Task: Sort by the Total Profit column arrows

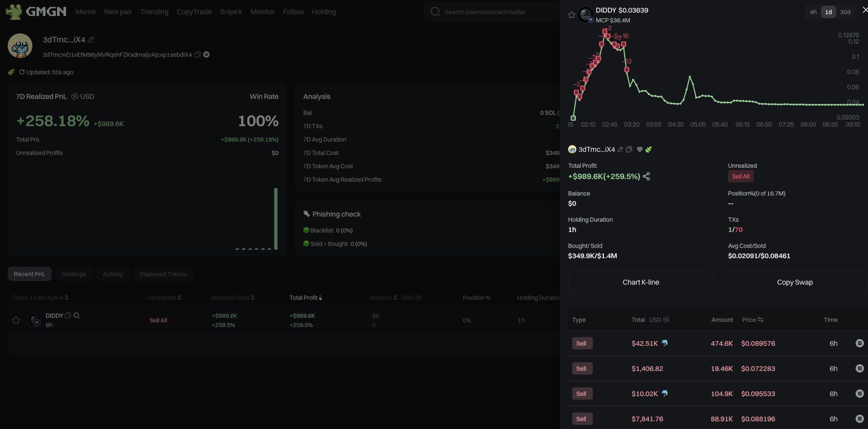Action: tap(320, 298)
